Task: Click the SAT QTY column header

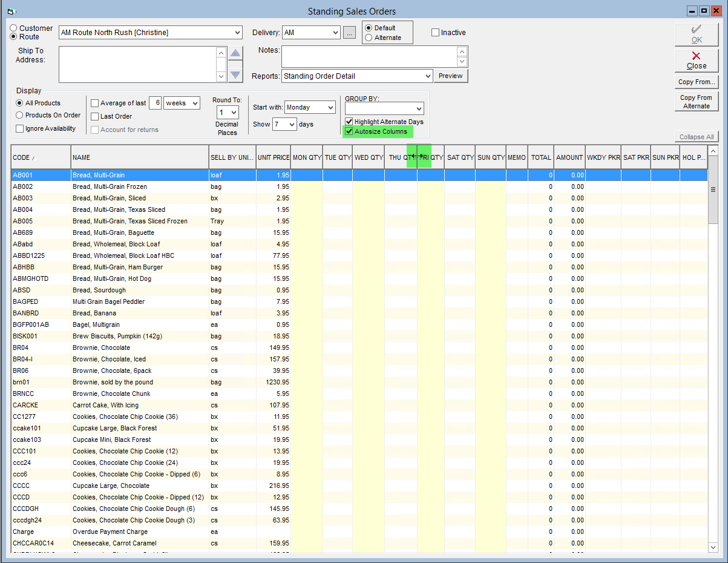Action: click(x=460, y=157)
